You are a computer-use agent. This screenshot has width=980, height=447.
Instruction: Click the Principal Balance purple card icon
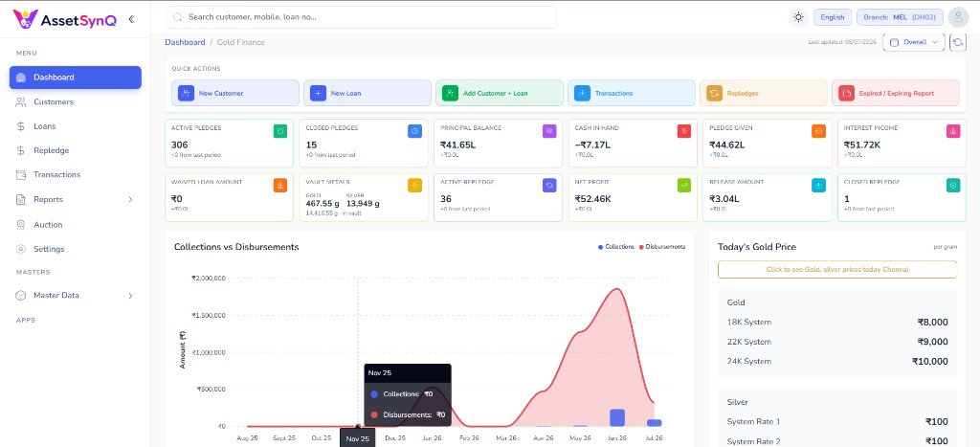pos(549,131)
